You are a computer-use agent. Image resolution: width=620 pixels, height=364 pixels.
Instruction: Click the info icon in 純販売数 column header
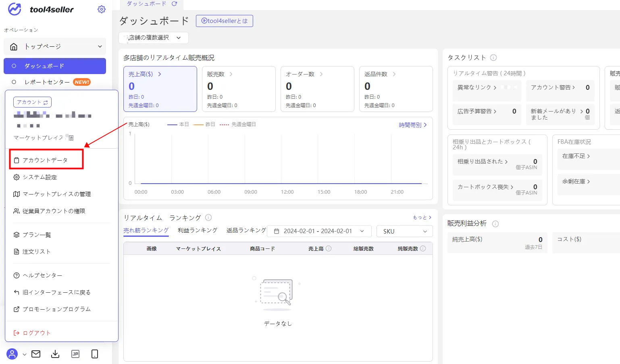click(423, 248)
